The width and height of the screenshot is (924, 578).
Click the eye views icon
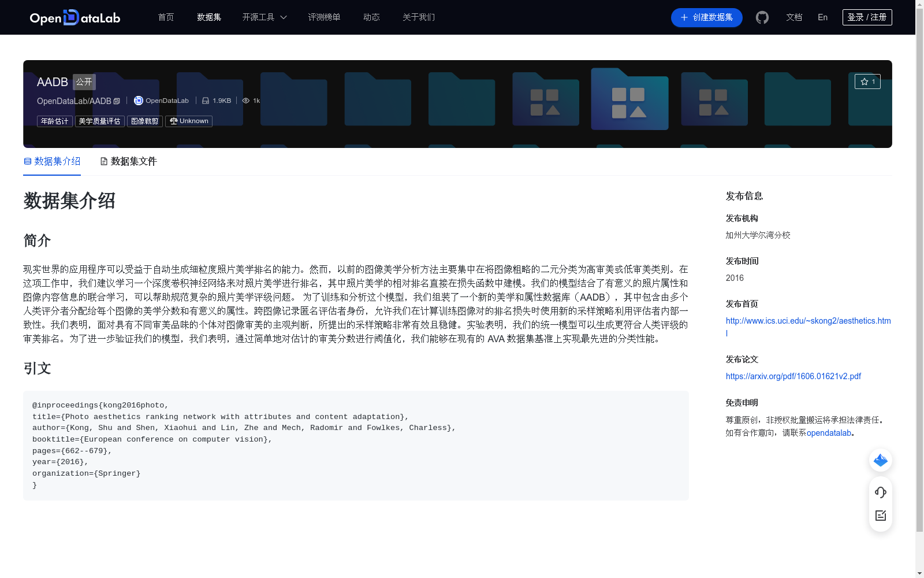[x=246, y=101]
